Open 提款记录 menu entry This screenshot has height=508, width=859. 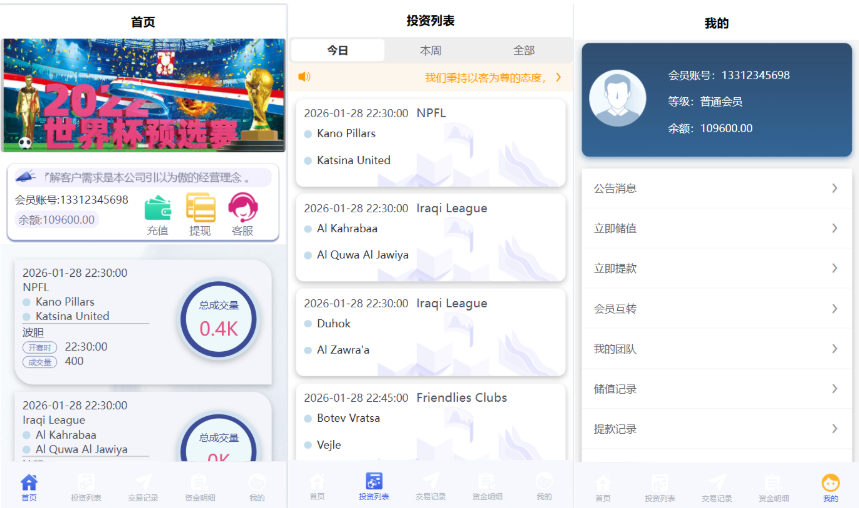point(717,429)
